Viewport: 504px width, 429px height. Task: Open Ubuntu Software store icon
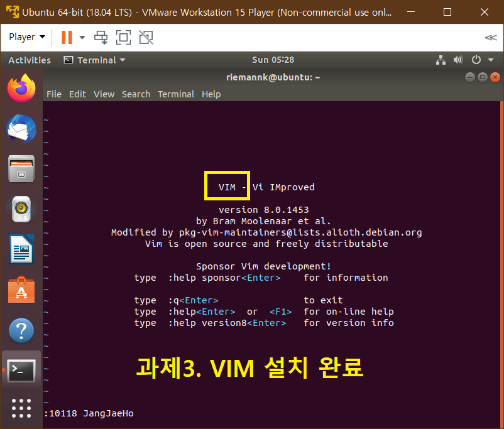tap(21, 290)
